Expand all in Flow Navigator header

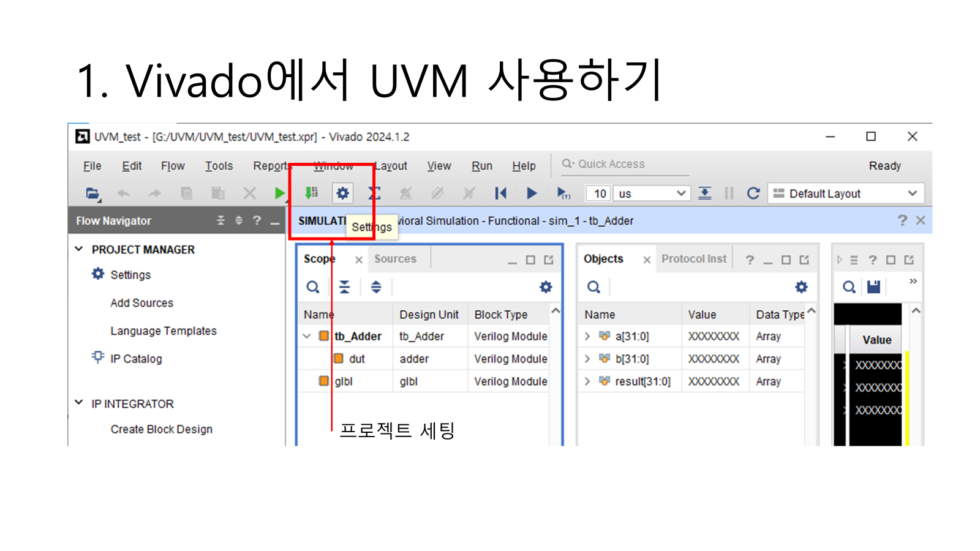tap(239, 220)
